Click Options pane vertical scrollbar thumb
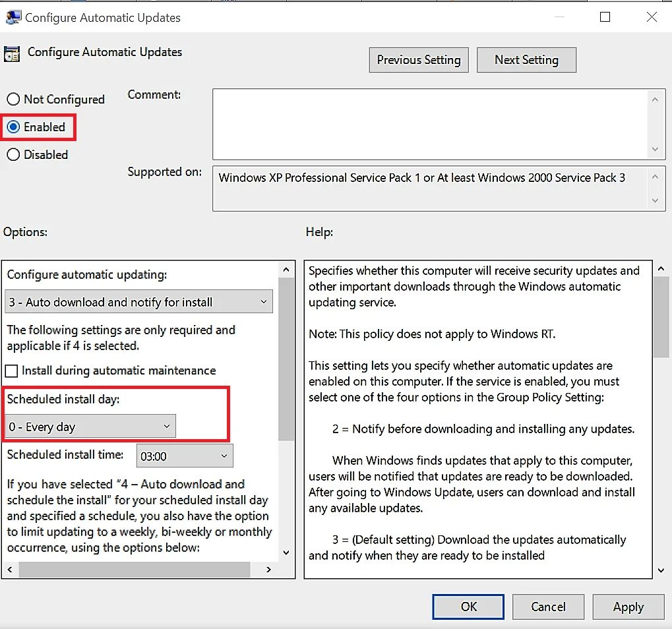Screen dimensions: 672x629 (x=286, y=359)
